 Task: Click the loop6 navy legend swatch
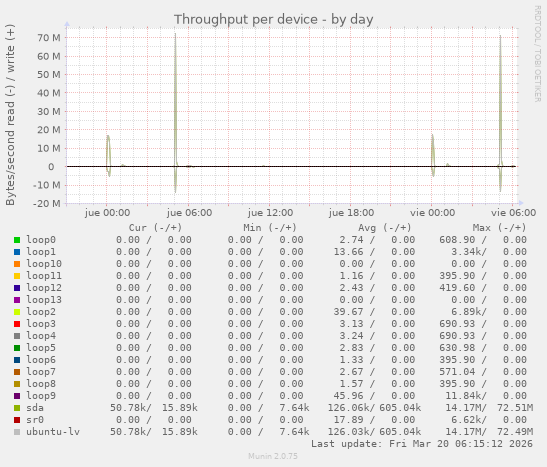coord(17,360)
